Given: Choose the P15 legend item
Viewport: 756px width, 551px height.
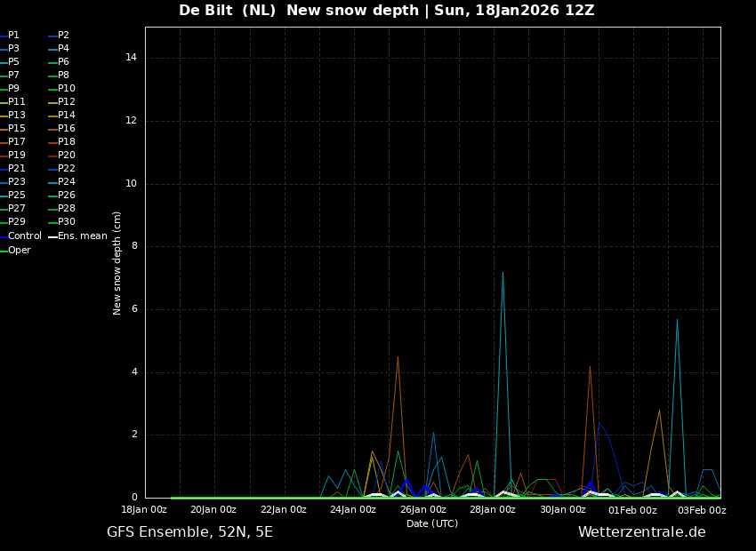Looking at the screenshot, I should 12,129.
